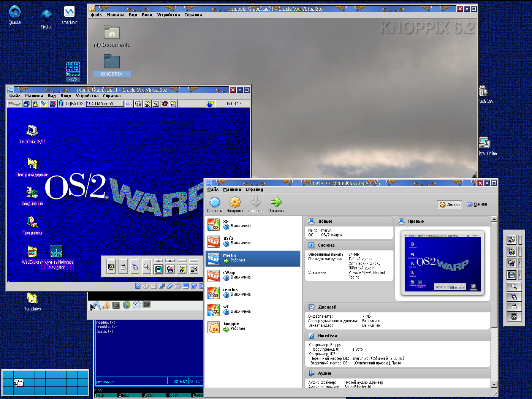Click the magnifier icon in host vertical LaunchPad
This screenshot has height=399, width=532.
[514, 287]
